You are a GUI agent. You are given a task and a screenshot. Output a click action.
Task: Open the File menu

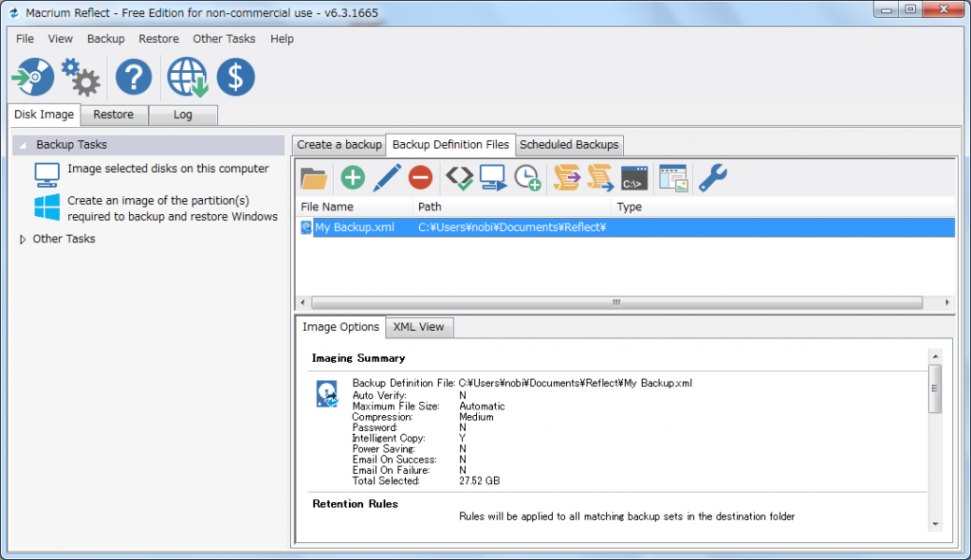pyautogui.click(x=25, y=38)
